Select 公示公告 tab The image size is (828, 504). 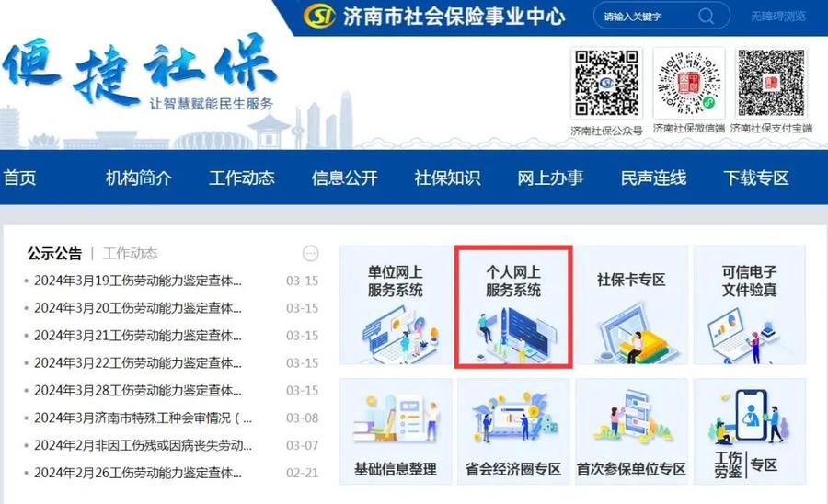point(54,254)
